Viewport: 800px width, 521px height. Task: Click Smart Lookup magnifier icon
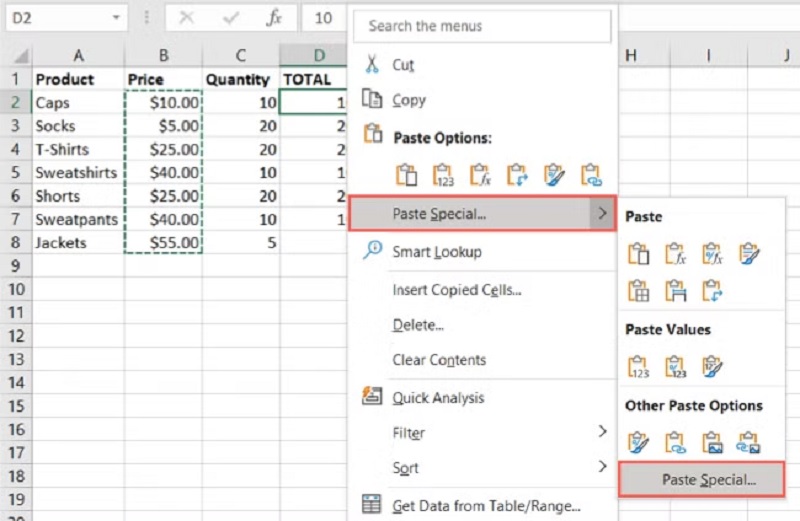[372, 252]
